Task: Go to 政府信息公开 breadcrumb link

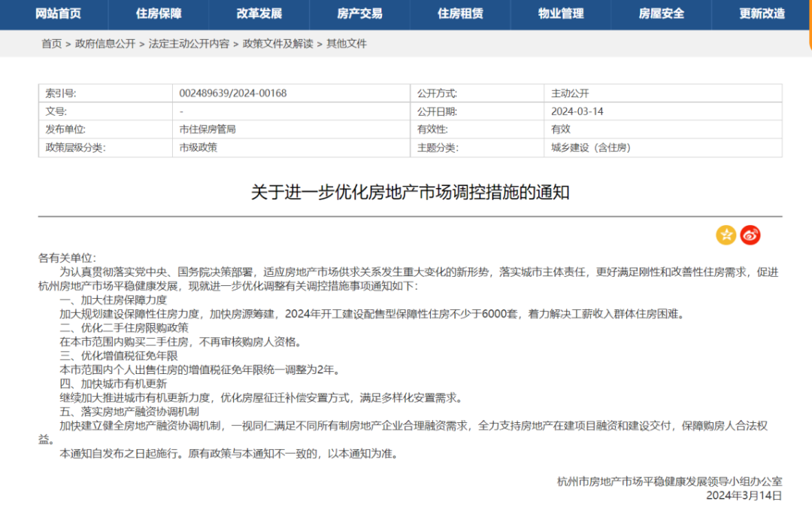Action: [x=105, y=44]
